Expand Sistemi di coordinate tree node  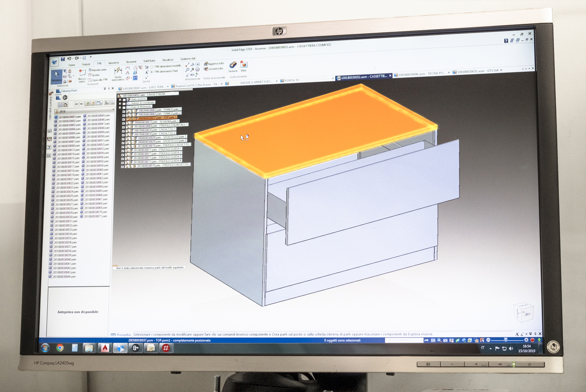point(120,104)
